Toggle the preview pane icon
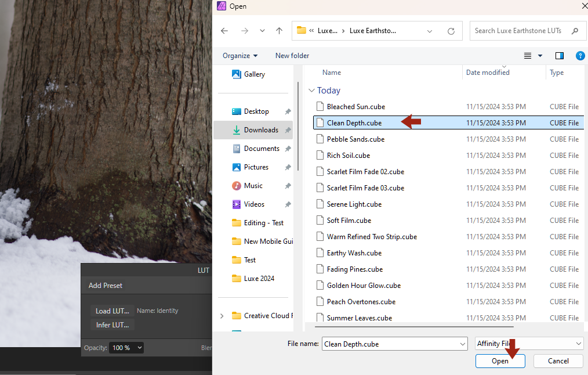588x375 pixels. [x=559, y=55]
